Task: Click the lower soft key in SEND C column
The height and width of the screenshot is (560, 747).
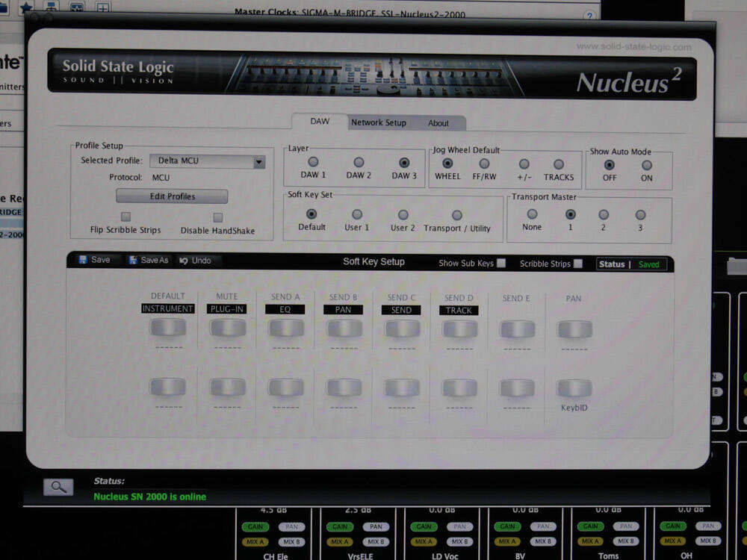Action: click(402, 388)
